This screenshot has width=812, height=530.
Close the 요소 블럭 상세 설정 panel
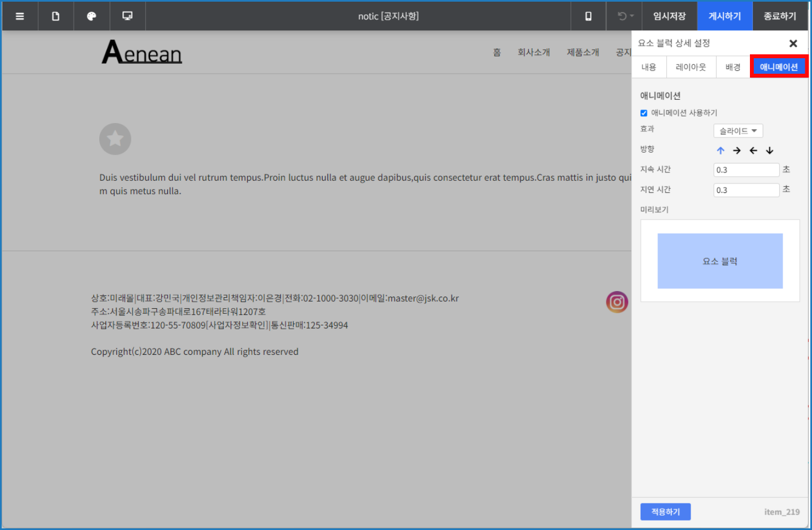[x=793, y=43]
